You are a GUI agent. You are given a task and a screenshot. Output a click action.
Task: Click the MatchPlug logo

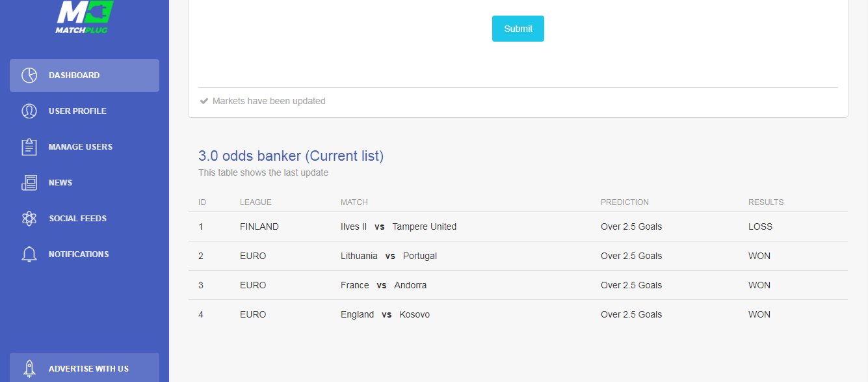(85, 17)
